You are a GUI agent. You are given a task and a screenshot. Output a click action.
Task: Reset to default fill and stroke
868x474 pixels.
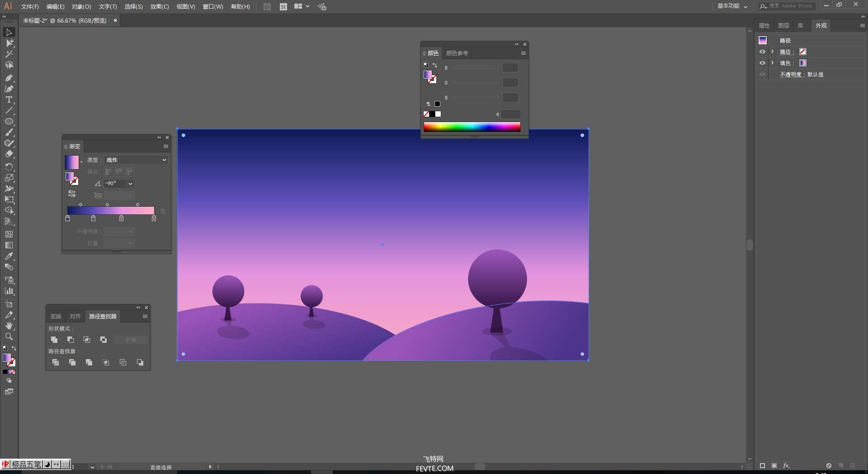(5, 348)
